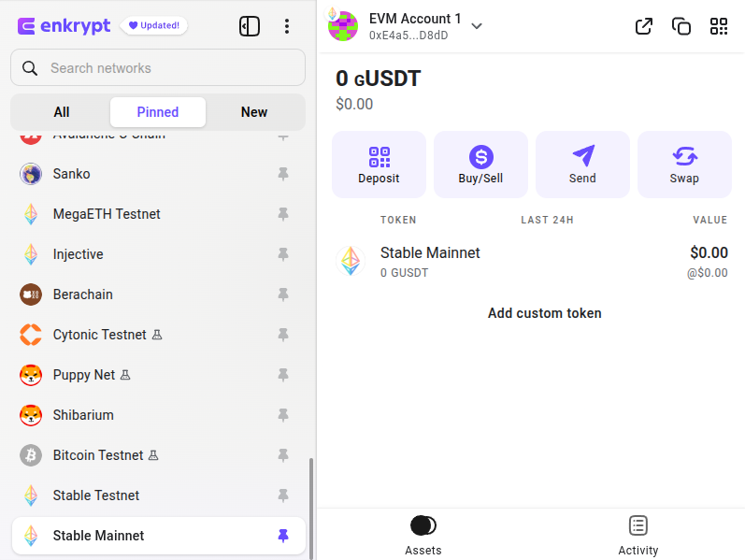745x560 pixels.
Task: Click the VALUE column header
Action: pos(709,220)
